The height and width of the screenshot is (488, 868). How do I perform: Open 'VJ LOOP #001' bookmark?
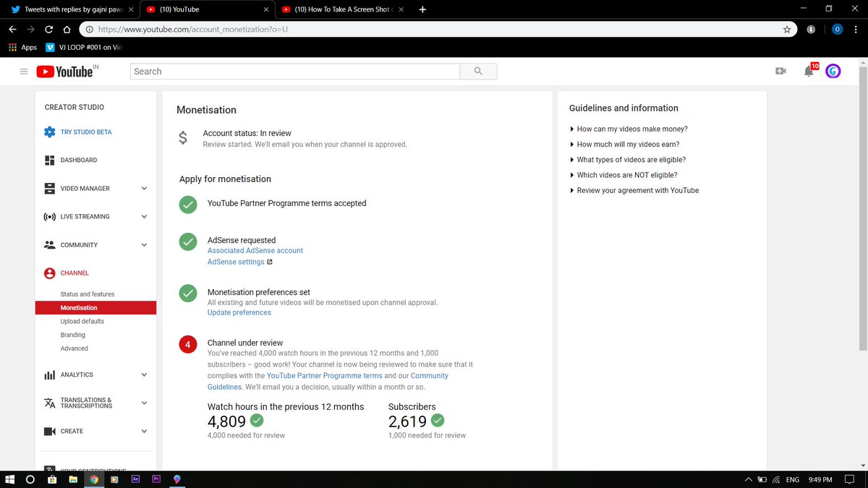tap(84, 47)
